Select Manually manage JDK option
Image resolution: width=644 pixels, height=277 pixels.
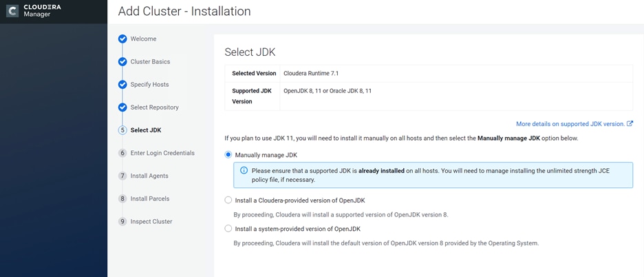tap(228, 155)
